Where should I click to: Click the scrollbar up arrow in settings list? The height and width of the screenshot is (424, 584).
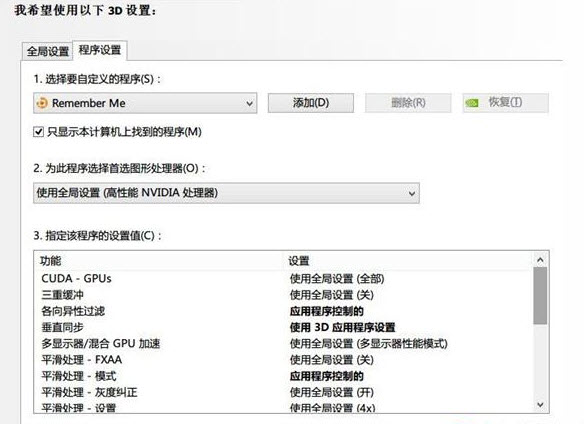(540, 260)
